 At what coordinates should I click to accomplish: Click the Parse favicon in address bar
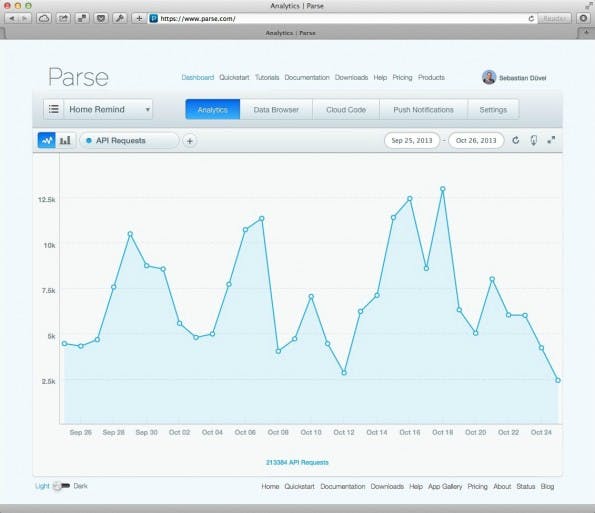pos(153,18)
